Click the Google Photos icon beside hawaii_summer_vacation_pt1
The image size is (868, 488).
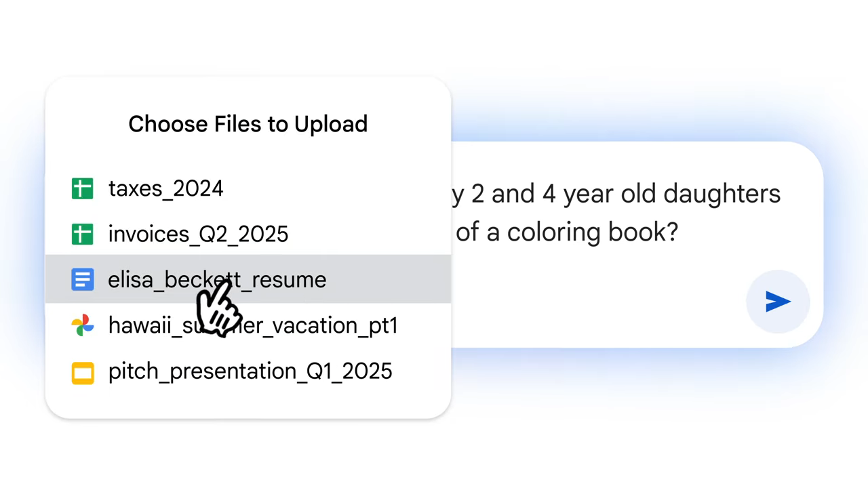coord(82,325)
